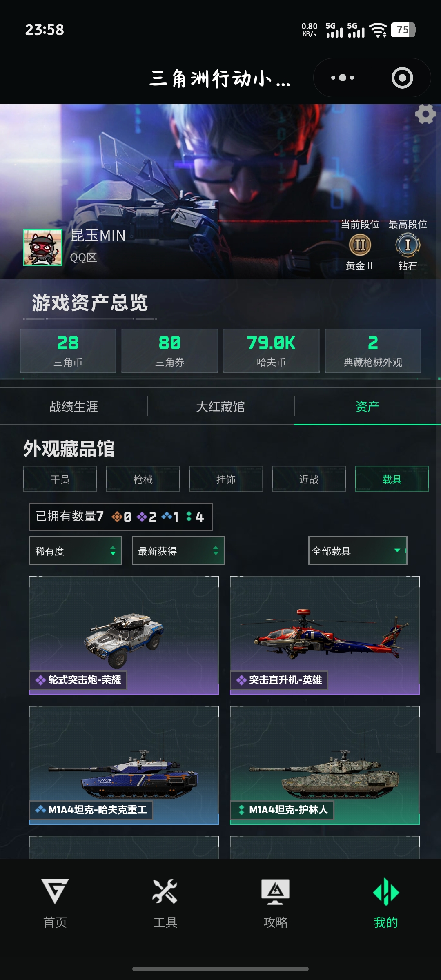This screenshot has width=441, height=980.
Task: Switch to the 战绩生涯 tab
Action: coord(73,407)
